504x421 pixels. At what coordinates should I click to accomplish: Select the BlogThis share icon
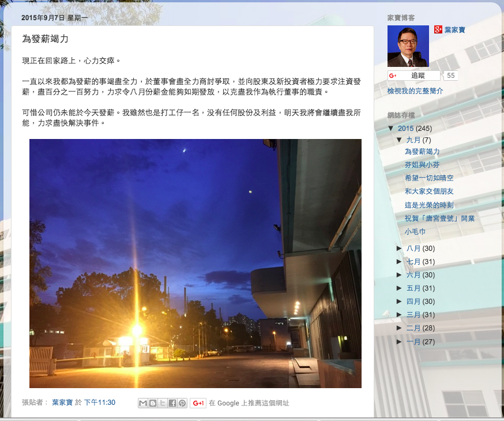pos(153,403)
